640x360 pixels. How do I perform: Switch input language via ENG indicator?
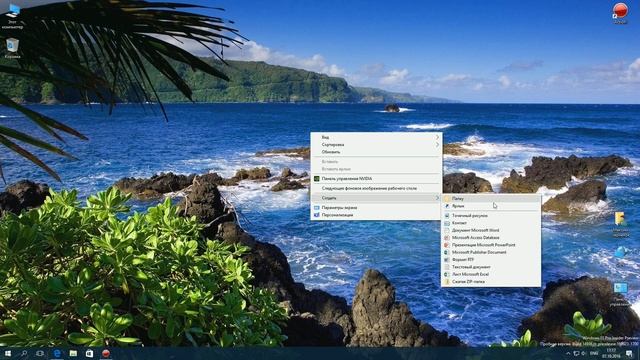pyautogui.click(x=594, y=353)
